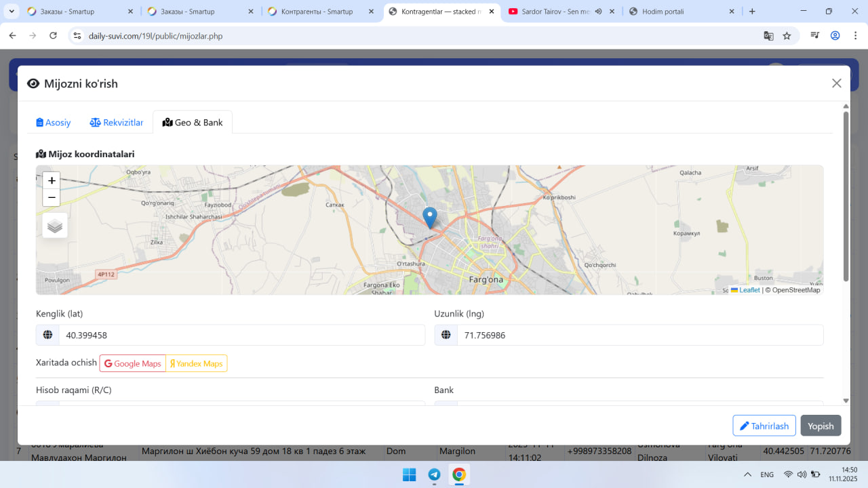The height and width of the screenshot is (488, 868).
Task: Click the Tahrirlash edit button
Action: [x=764, y=426]
